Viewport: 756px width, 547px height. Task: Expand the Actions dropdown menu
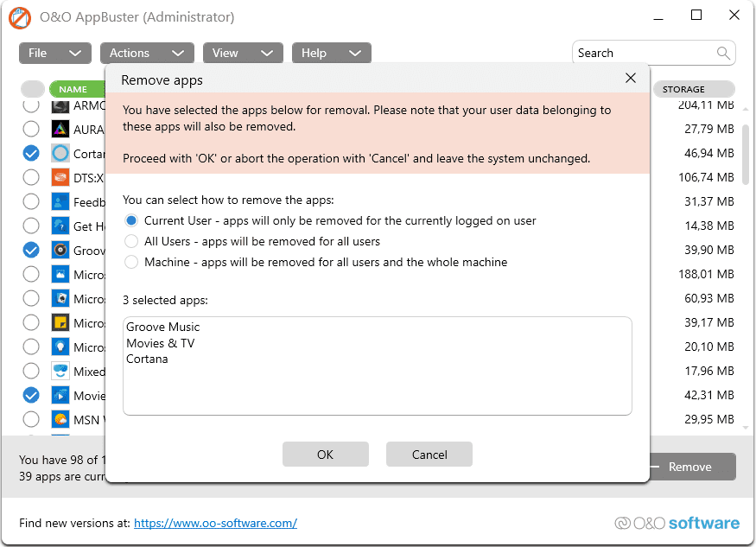click(146, 53)
